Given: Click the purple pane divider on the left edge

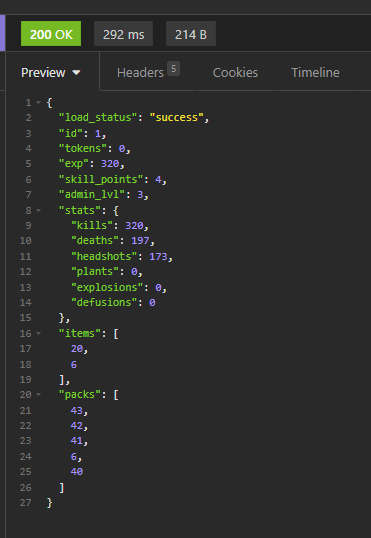Looking at the screenshot, I should tap(2, 33).
